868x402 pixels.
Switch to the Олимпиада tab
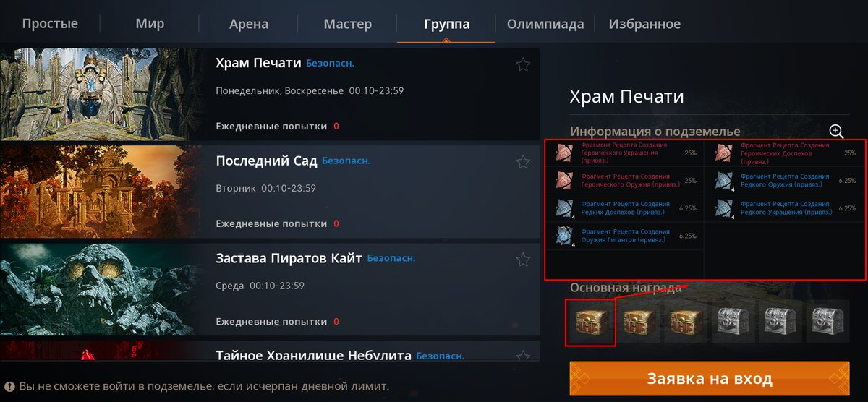545,24
